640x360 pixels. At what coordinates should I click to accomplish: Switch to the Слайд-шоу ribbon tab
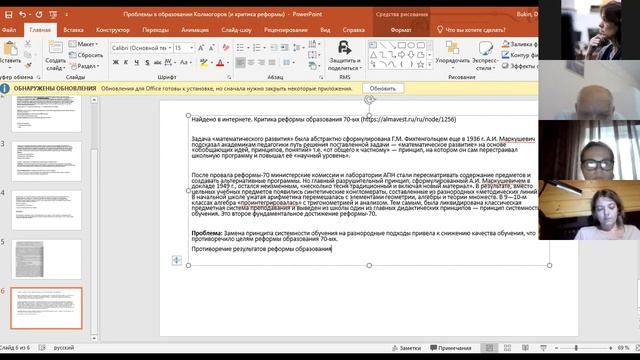236,30
